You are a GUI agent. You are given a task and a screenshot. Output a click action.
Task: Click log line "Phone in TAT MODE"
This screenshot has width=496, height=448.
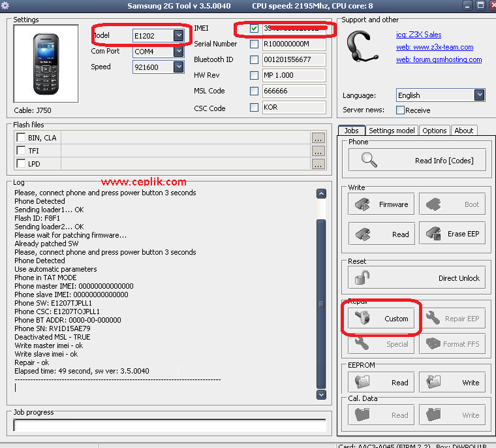click(x=46, y=278)
